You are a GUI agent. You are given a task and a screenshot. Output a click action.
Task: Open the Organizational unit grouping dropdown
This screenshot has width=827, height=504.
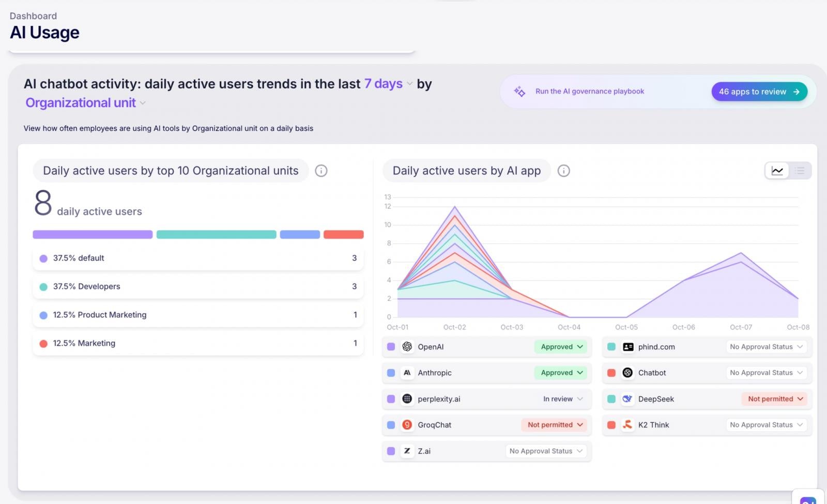(81, 102)
